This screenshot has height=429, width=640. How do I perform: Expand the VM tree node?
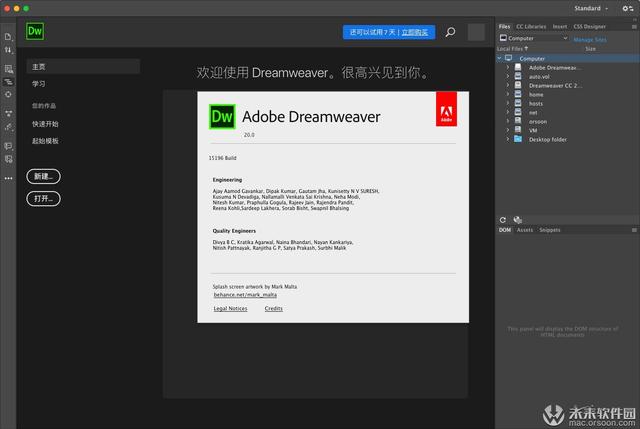tap(508, 130)
